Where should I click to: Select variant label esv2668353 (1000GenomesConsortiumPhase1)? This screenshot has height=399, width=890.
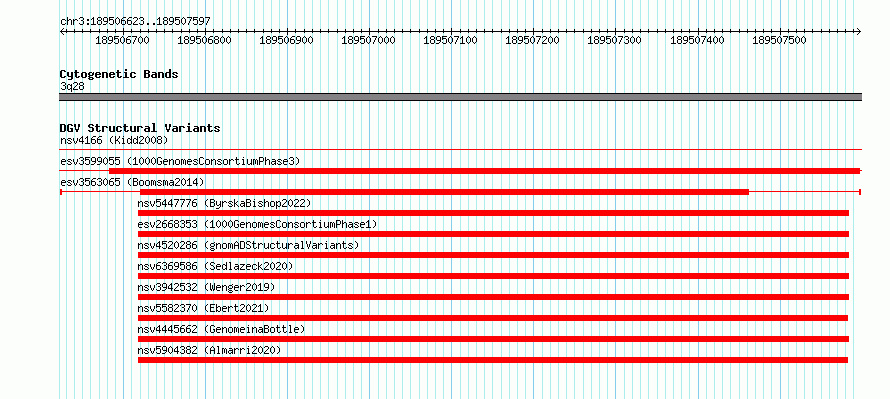click(x=257, y=224)
